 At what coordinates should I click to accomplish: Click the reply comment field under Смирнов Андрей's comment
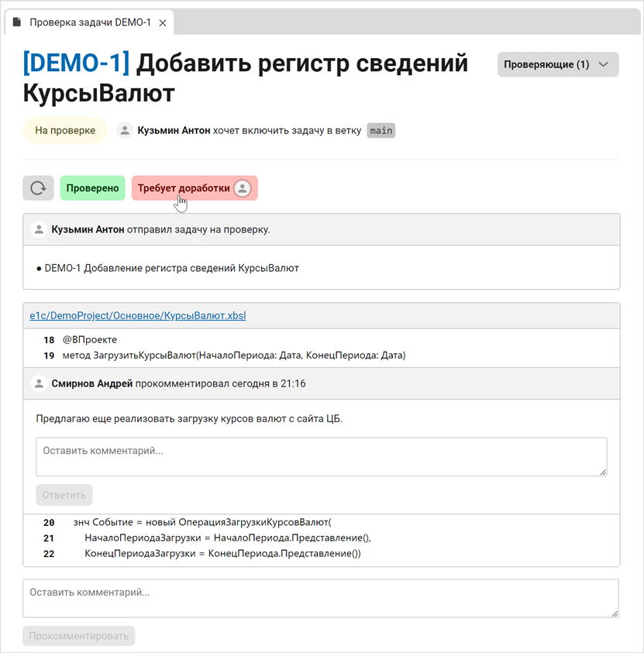click(321, 456)
